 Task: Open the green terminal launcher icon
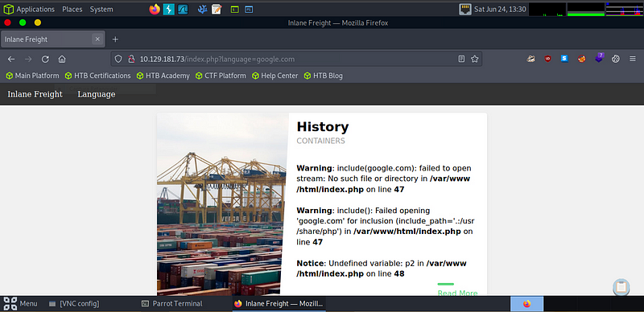235,9
